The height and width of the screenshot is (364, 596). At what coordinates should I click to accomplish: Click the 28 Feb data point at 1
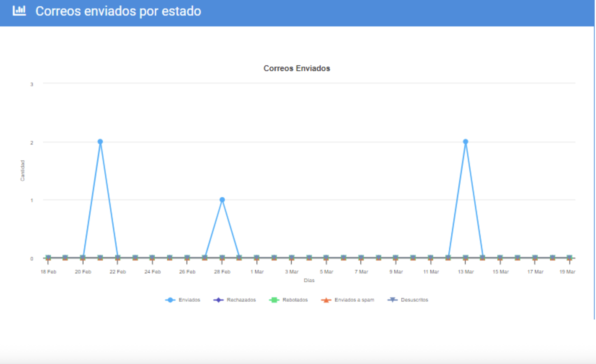click(x=222, y=200)
